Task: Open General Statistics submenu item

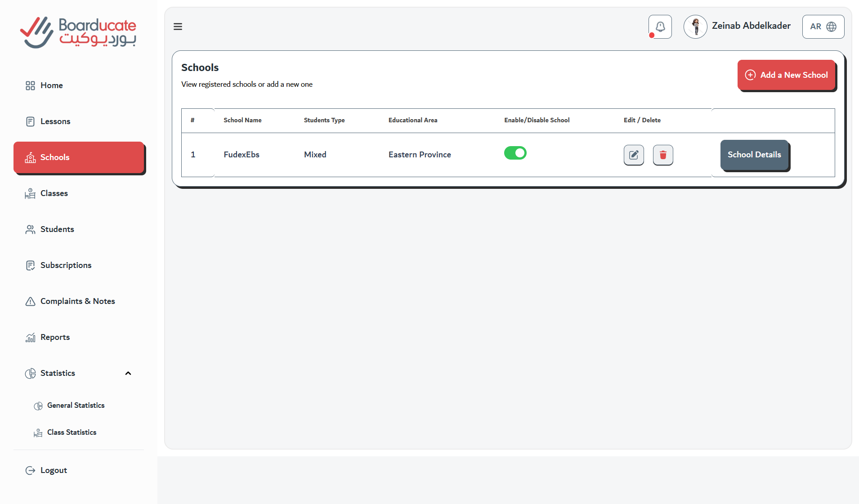Action: tap(76, 406)
